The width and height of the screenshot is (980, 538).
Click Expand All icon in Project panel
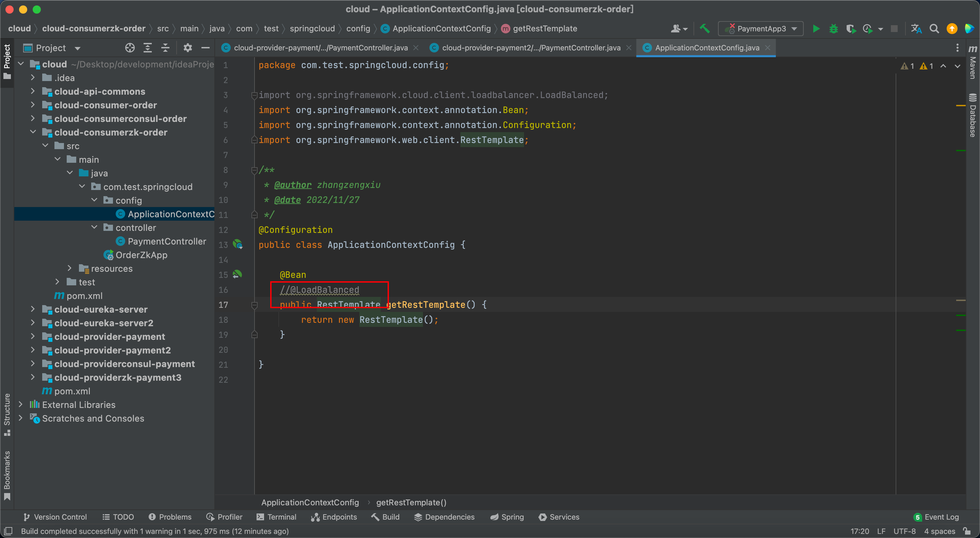147,48
